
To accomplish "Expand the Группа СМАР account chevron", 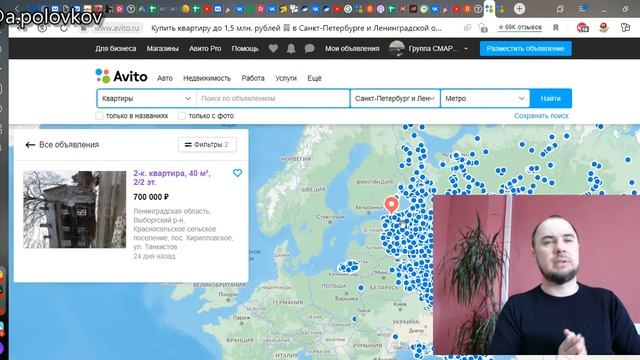I will coord(466,48).
